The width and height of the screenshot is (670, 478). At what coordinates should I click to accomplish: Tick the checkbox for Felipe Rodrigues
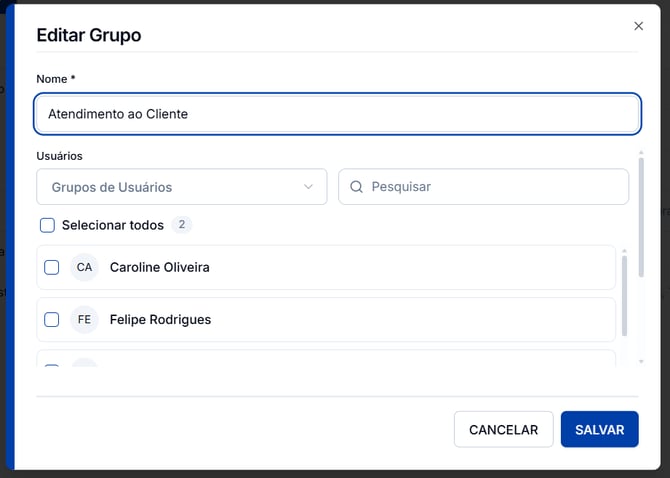[x=52, y=320]
